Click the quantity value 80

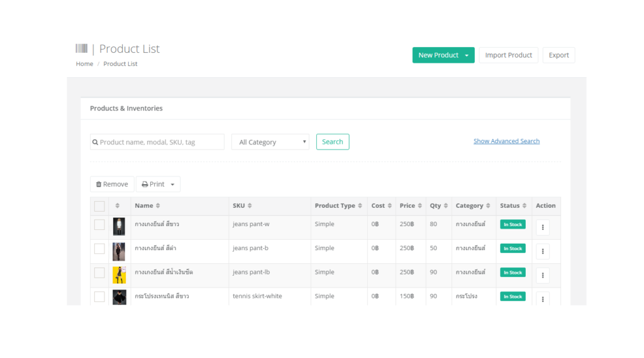(x=433, y=224)
